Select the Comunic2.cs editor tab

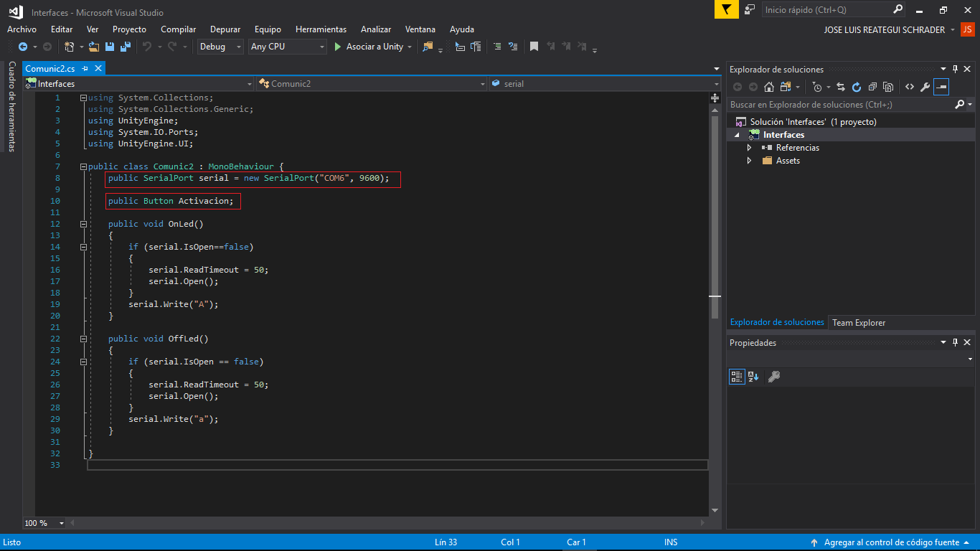50,68
